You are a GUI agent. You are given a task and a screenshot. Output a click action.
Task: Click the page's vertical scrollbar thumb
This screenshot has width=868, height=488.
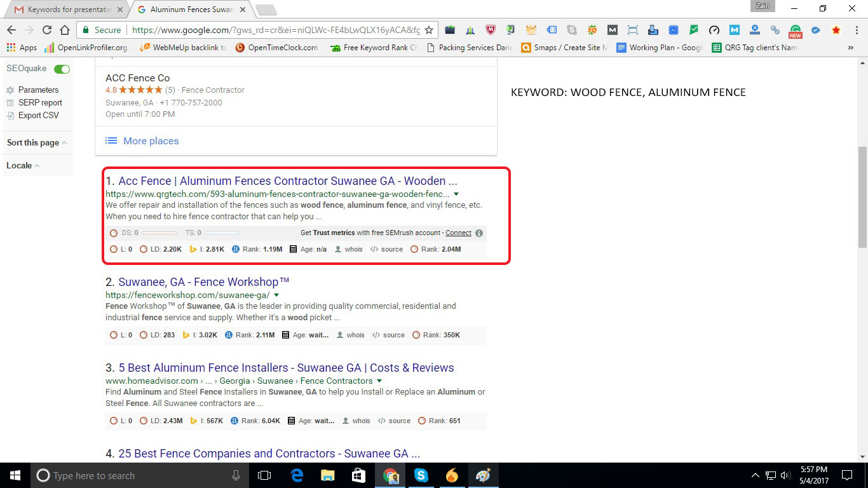862,197
